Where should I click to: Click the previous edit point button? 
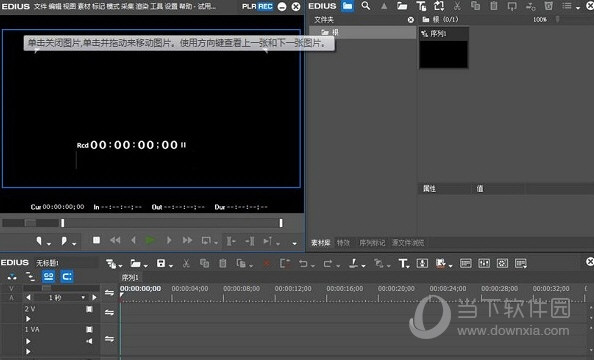(x=231, y=241)
